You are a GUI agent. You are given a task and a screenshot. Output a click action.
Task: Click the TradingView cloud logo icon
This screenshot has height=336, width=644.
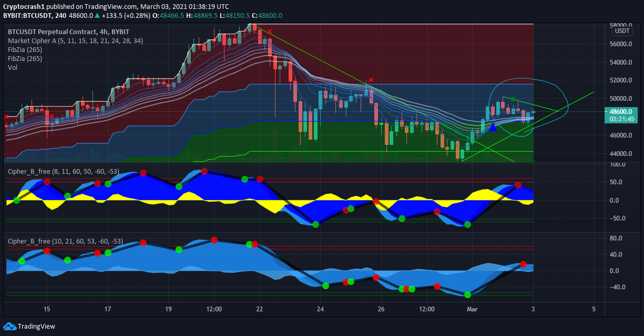[x=9, y=326]
